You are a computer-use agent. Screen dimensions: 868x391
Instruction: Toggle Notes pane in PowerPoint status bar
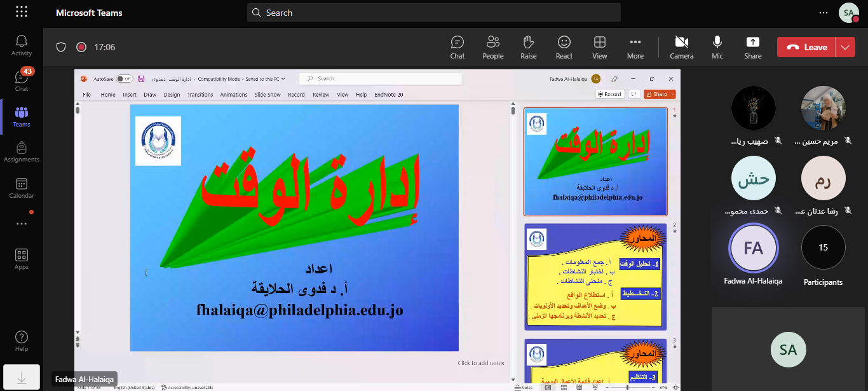(x=524, y=387)
